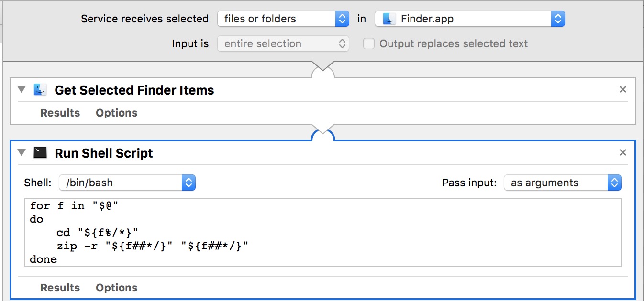This screenshot has width=644, height=301.
Task: Show Results for Get Selected Finder Items
Action: [x=60, y=113]
